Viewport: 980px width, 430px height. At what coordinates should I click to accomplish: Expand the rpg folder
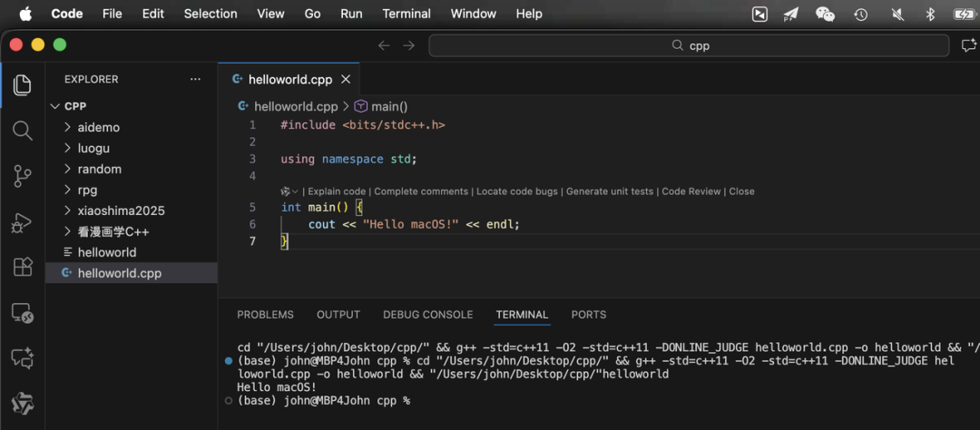(67, 190)
